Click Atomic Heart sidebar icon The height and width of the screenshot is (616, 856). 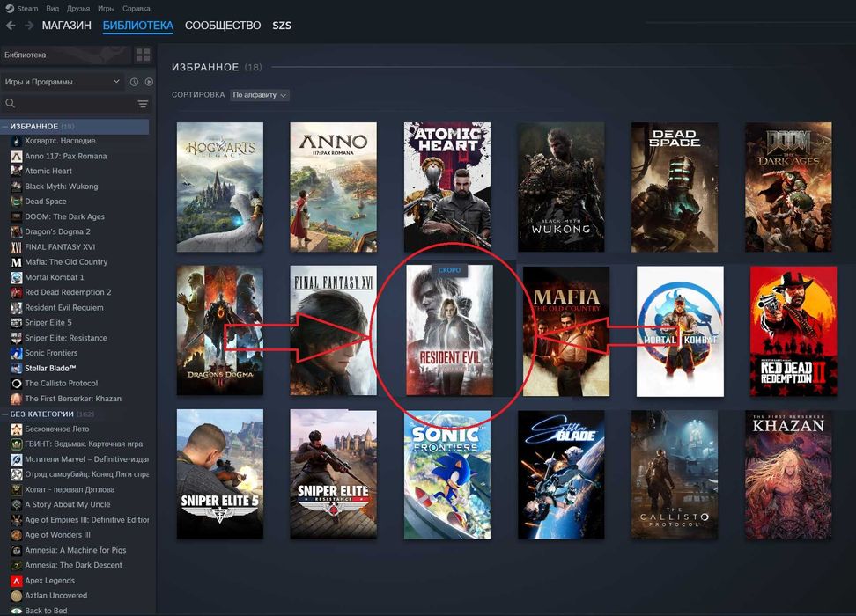[x=17, y=171]
